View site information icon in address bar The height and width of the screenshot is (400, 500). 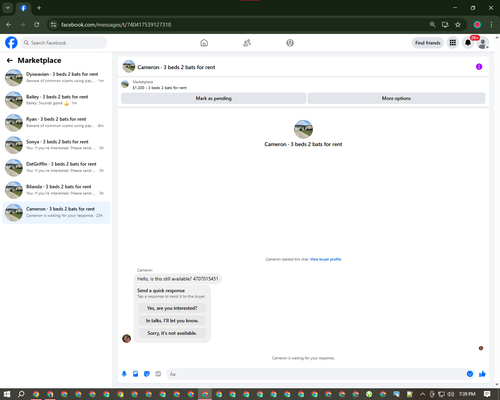[53, 24]
